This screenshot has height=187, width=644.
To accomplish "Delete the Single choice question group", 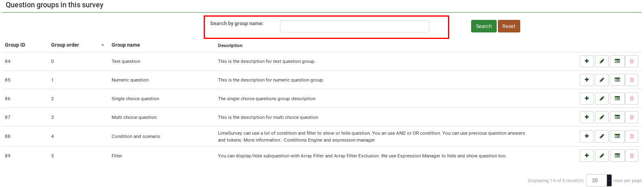I will point(631,99).
